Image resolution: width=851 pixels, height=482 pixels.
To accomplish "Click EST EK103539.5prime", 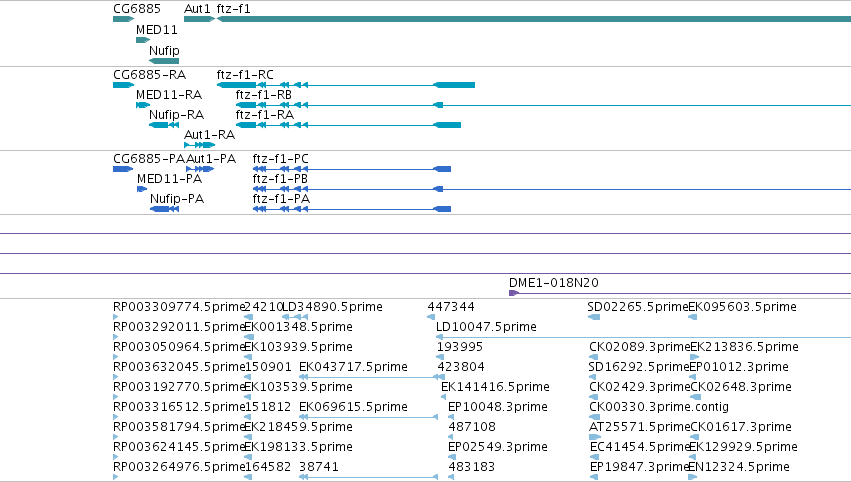I will pos(299,387).
